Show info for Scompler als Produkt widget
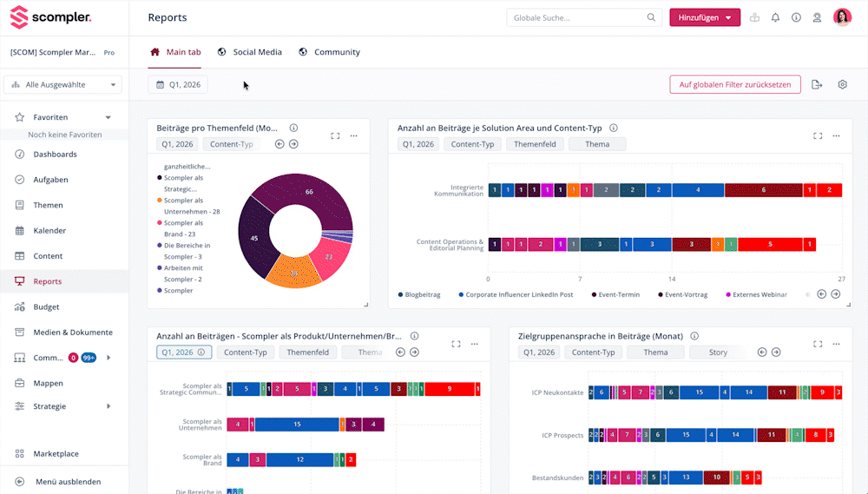 (x=414, y=336)
